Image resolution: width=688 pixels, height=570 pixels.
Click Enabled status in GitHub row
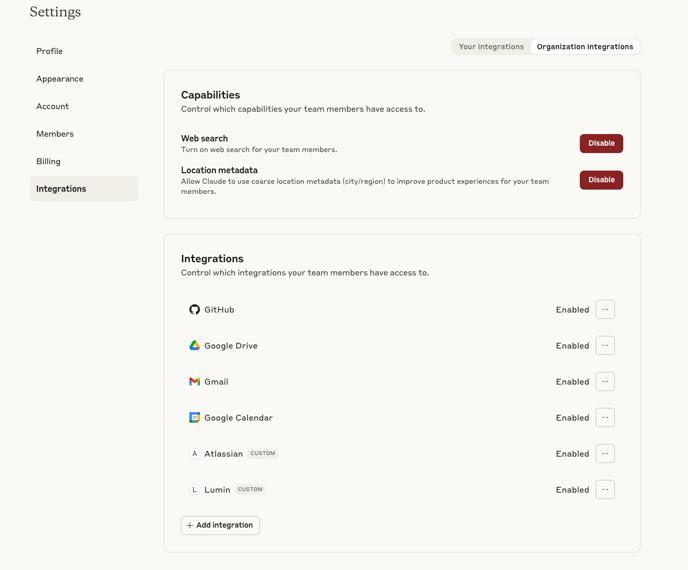coord(572,310)
